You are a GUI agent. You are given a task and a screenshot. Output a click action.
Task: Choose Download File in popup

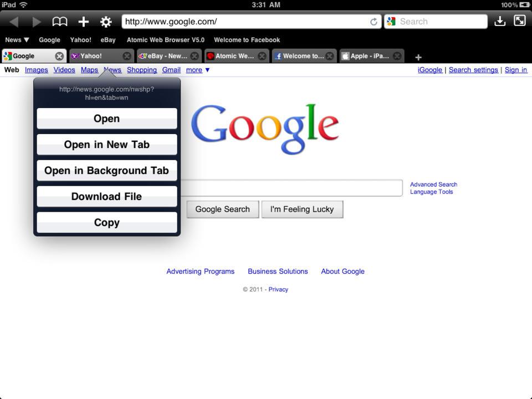pyautogui.click(x=107, y=196)
